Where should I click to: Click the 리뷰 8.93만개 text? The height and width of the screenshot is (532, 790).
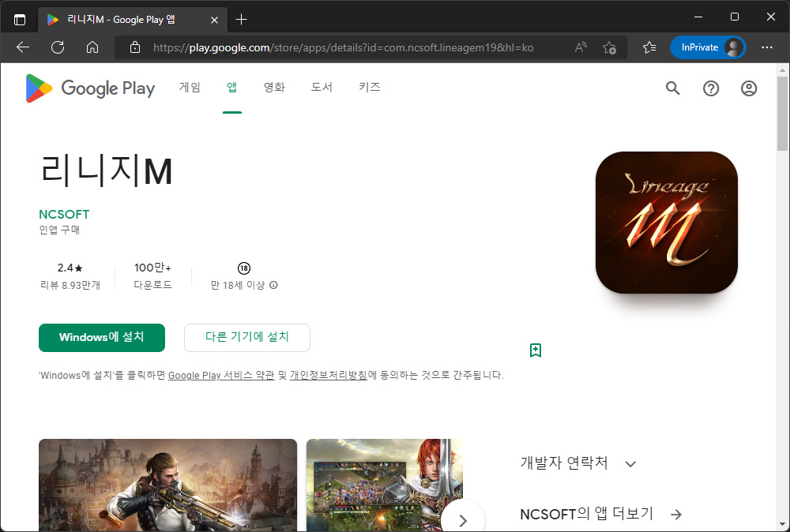coord(70,286)
